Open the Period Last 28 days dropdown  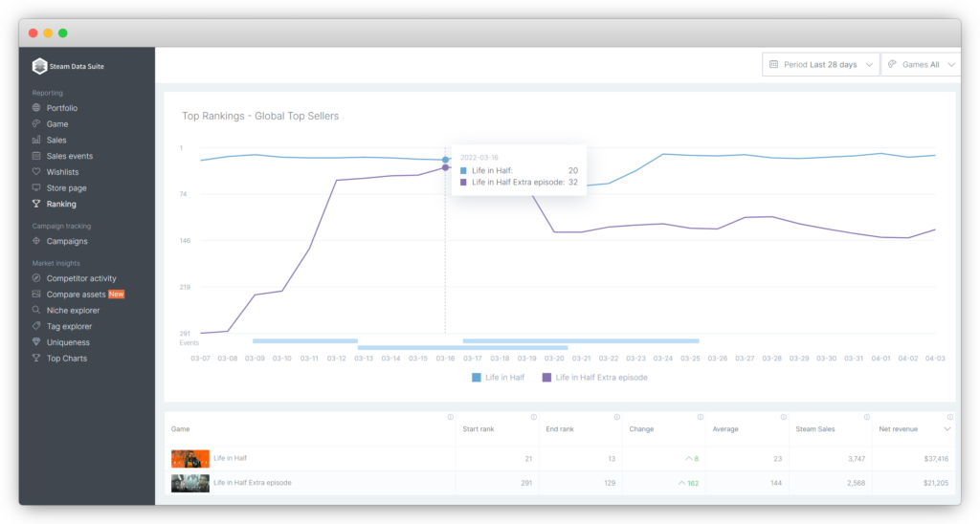(820, 64)
